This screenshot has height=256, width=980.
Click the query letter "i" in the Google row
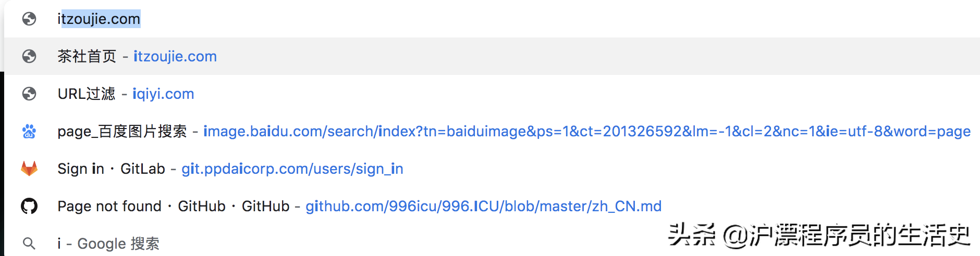(x=59, y=244)
